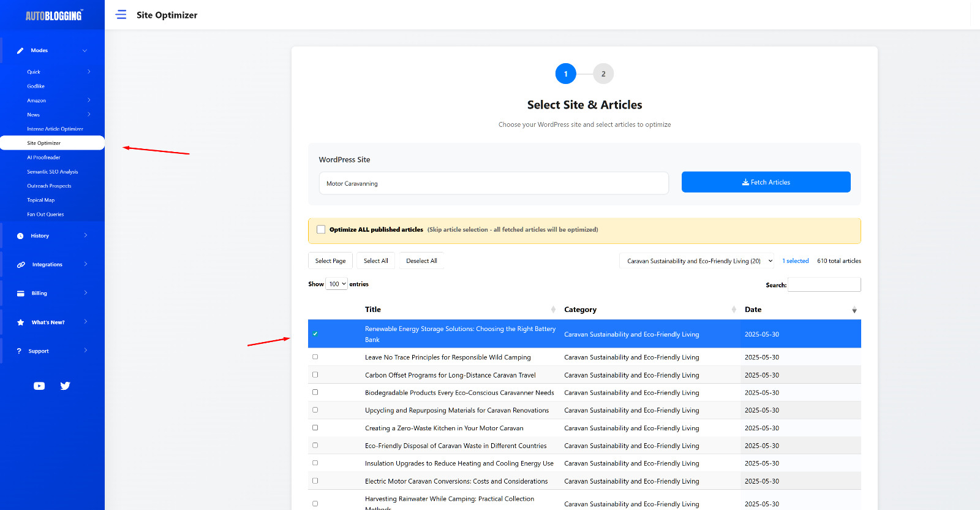Image resolution: width=980 pixels, height=510 pixels.
Task: Click the article Search input field
Action: point(824,284)
